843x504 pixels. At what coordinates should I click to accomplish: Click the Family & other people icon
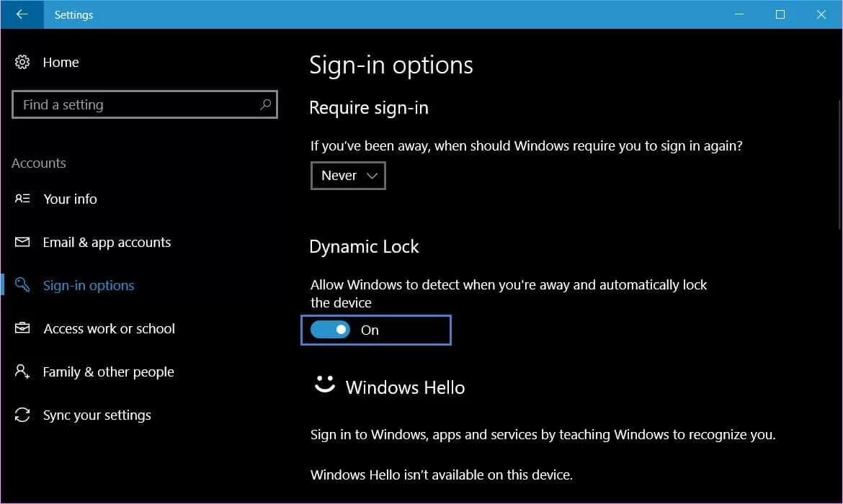22,372
